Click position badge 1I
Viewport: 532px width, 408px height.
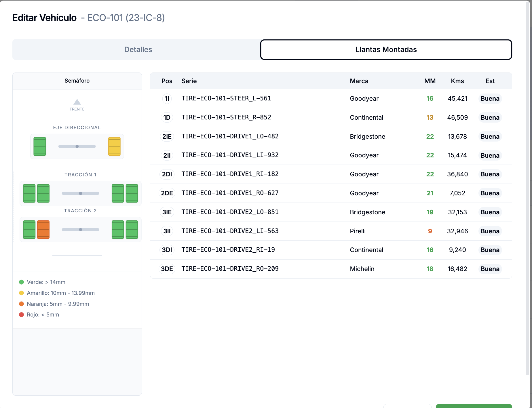[x=167, y=99]
